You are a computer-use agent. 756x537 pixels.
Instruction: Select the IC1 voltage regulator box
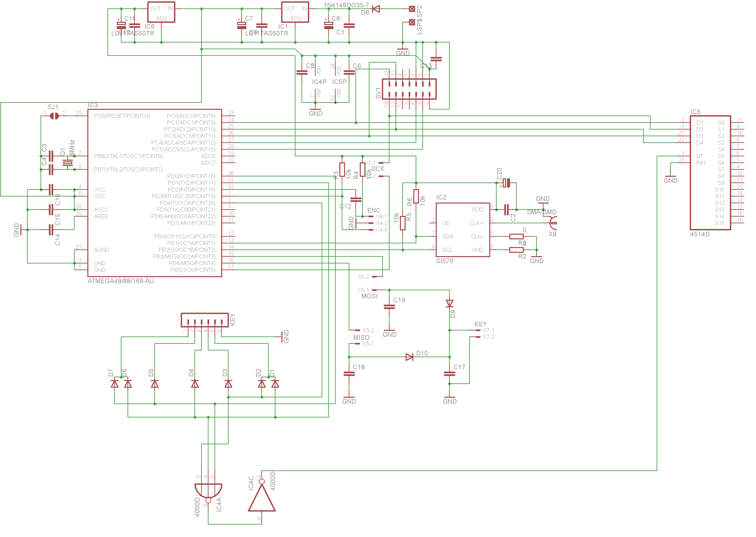click(295, 12)
